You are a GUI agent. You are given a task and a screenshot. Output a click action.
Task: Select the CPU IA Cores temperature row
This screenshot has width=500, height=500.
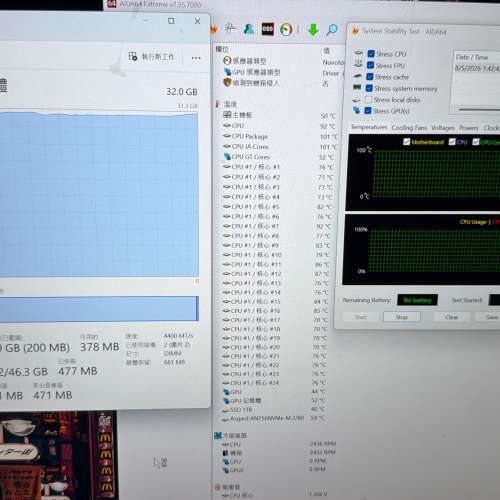point(280,146)
